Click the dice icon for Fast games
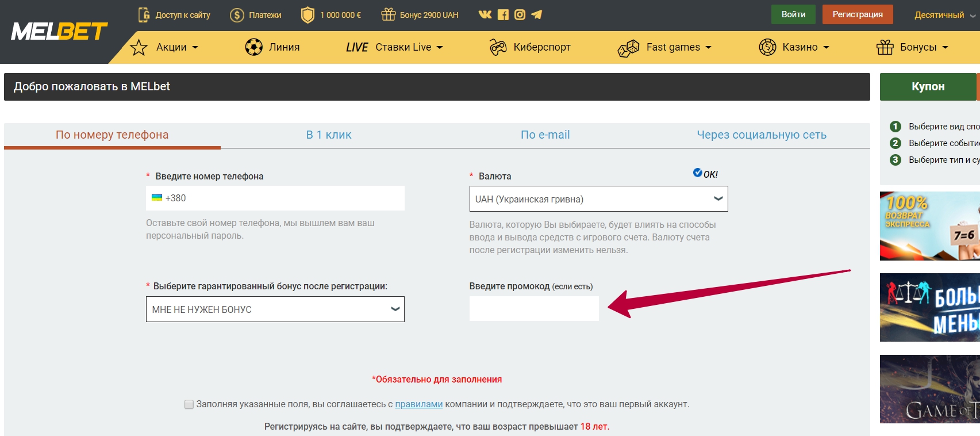The image size is (980, 436). click(x=628, y=48)
